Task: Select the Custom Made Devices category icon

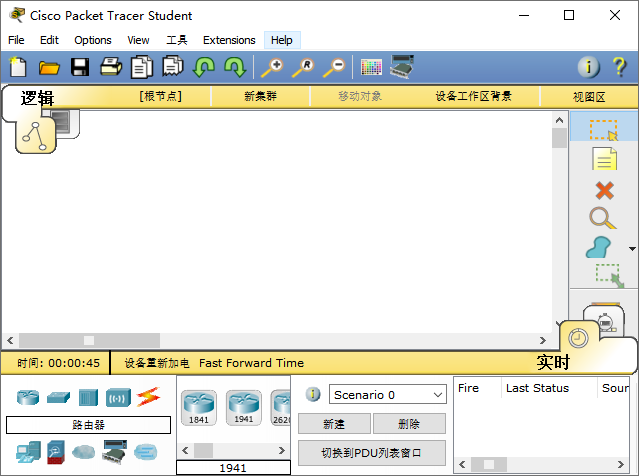Action: 115,452
